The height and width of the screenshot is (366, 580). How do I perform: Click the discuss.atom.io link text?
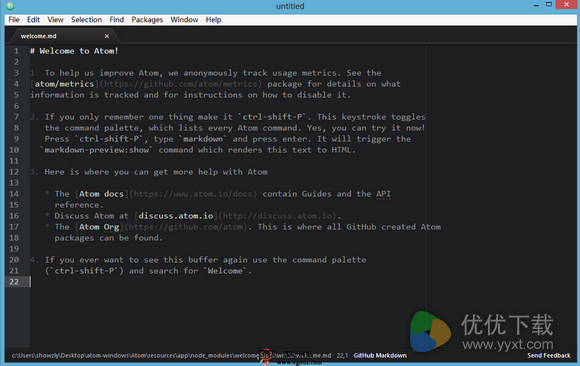pyautogui.click(x=176, y=216)
